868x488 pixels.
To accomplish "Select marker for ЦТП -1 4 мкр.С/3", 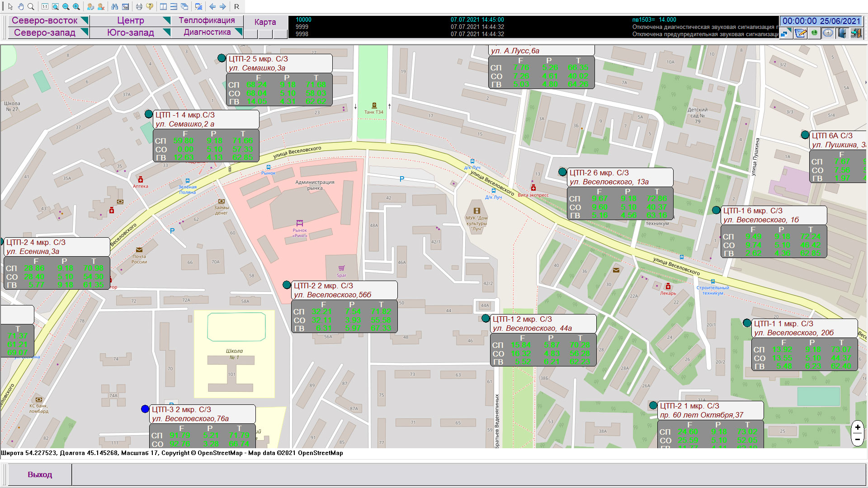I will click(149, 114).
